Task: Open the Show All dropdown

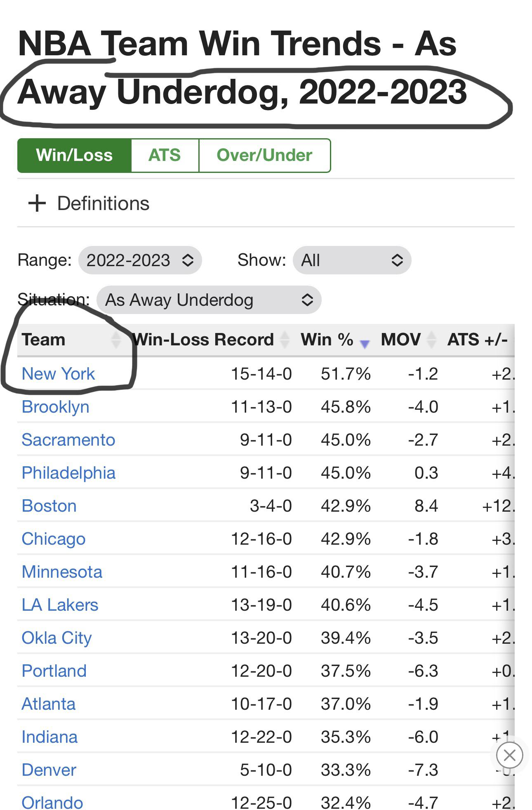Action: [352, 260]
